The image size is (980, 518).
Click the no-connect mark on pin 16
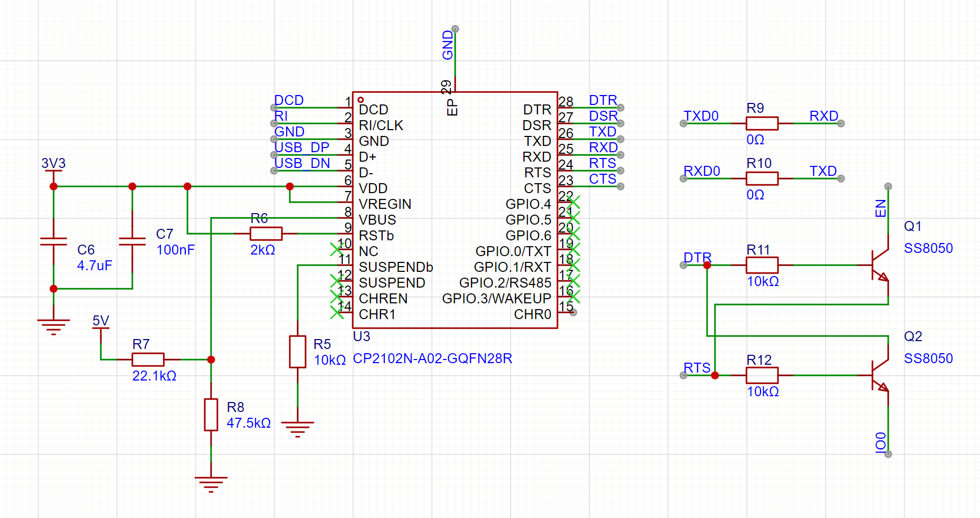pos(573,297)
